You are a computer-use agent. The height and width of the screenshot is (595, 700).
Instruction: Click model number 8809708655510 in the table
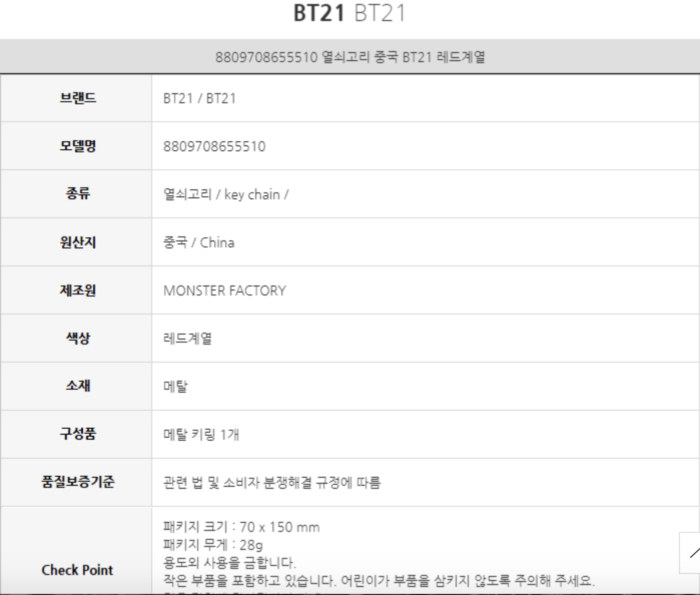click(x=214, y=146)
